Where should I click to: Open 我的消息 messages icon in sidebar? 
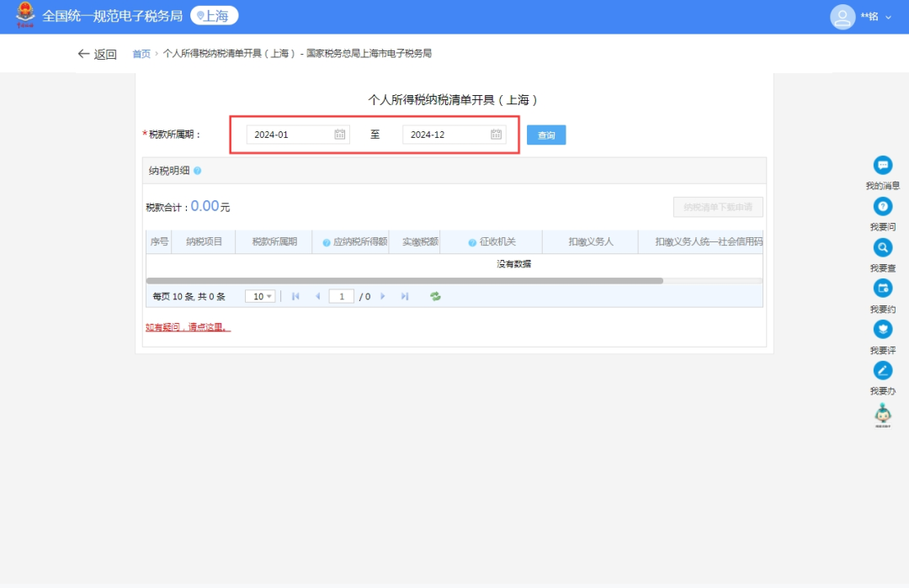pos(882,166)
